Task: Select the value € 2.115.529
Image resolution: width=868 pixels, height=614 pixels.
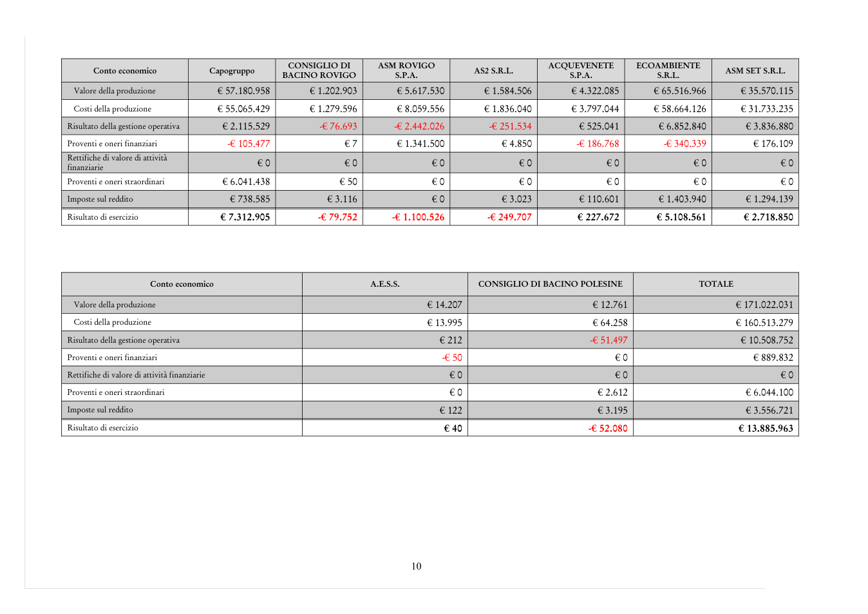Action: point(246,126)
